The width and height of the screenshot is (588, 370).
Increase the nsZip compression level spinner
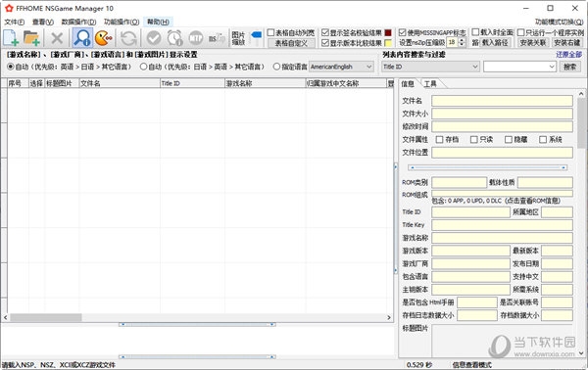click(462, 40)
